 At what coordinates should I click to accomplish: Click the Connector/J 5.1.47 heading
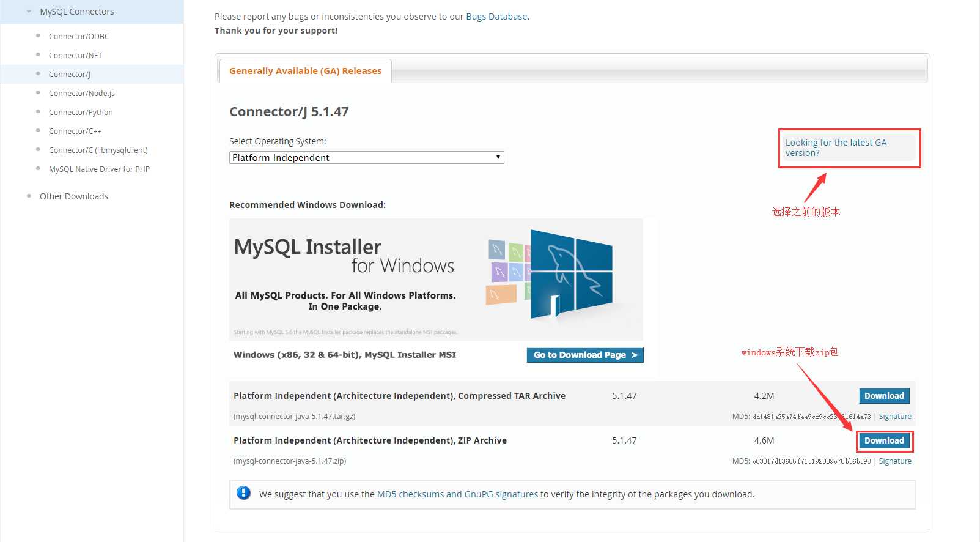point(289,112)
